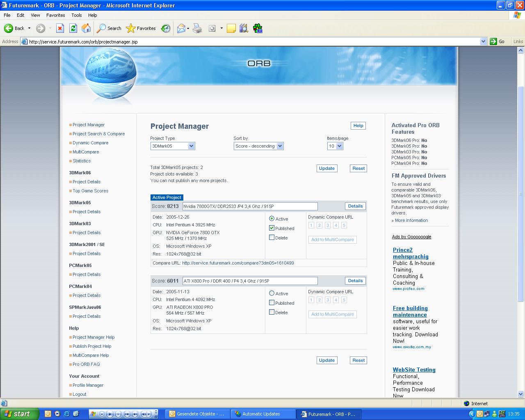Click the Help button beside Project Manager
Screen dimensions: 525x420
358,126
